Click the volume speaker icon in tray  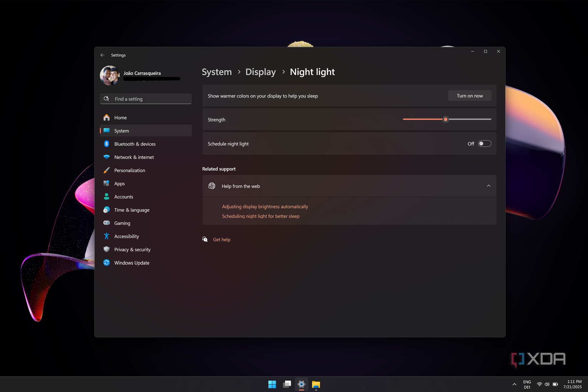click(x=547, y=385)
